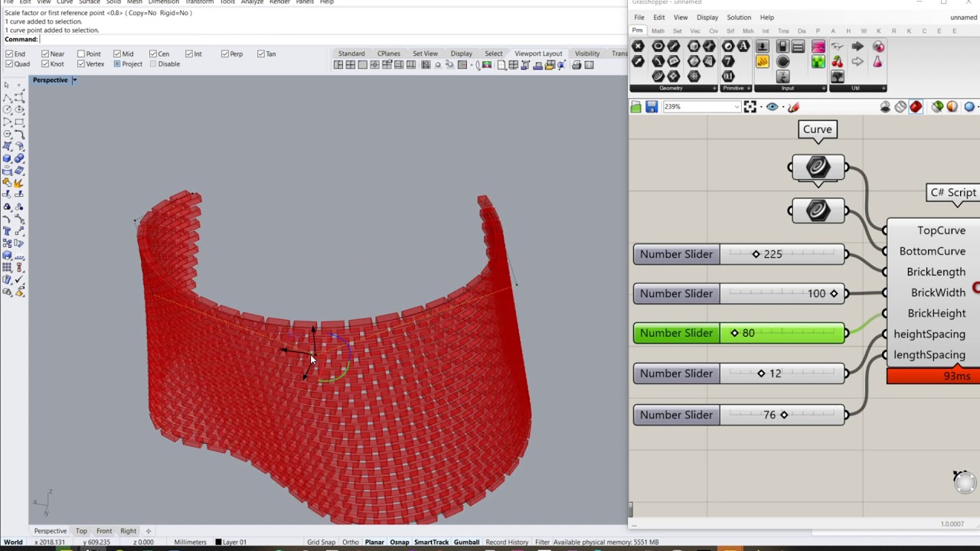Expand the Primitive panel with its plus
The width and height of the screenshot is (980, 551).
(x=748, y=88)
